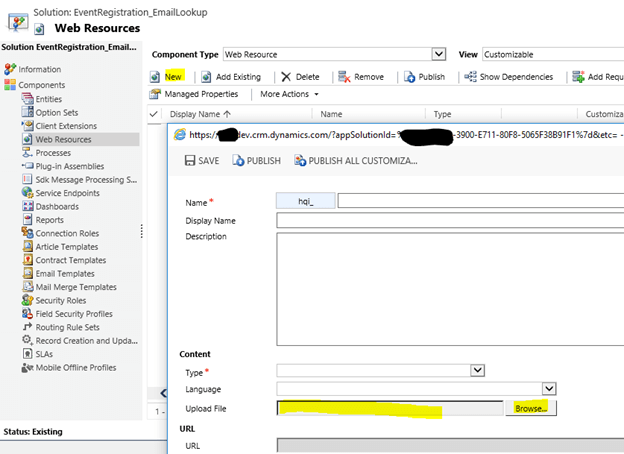This screenshot has height=454, width=624.
Task: Click the Show Dependencies icon
Action: (470, 76)
